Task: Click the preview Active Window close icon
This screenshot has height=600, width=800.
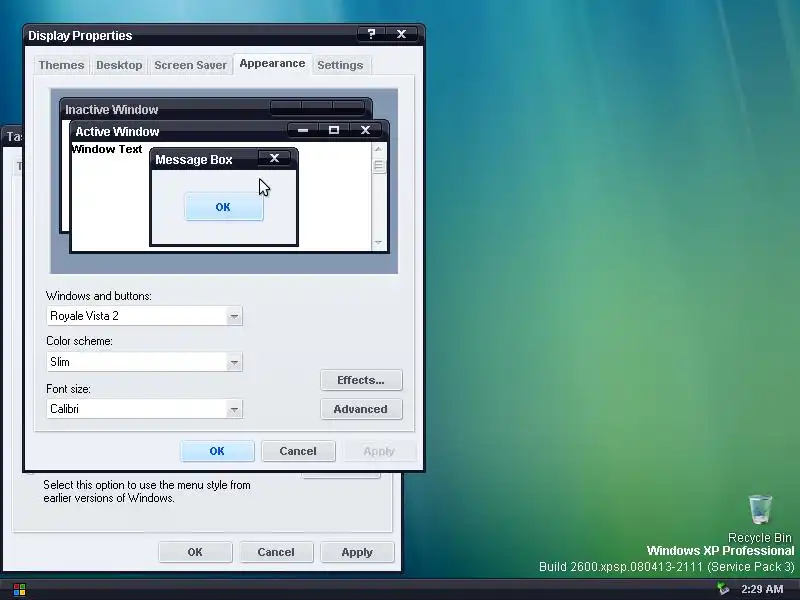Action: [x=365, y=130]
